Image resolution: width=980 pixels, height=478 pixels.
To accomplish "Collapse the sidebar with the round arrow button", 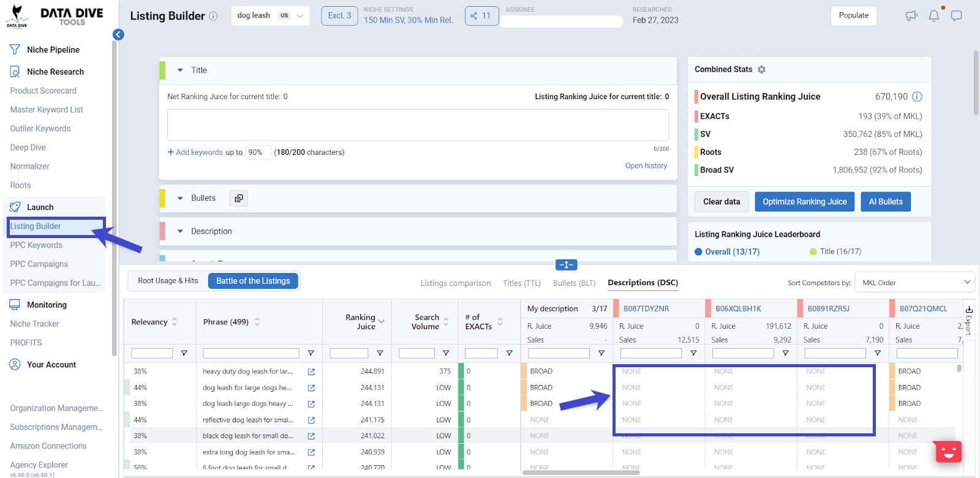I will click(118, 35).
